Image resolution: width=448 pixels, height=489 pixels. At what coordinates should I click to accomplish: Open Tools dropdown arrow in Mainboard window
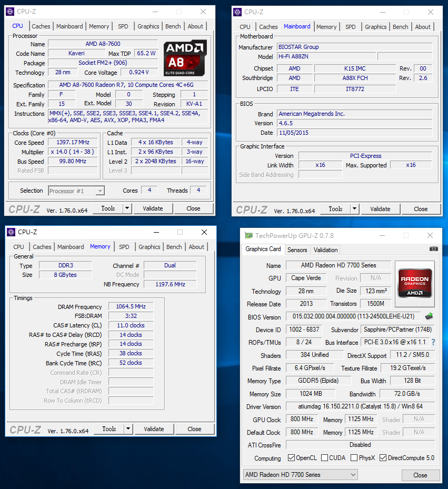[x=354, y=209]
